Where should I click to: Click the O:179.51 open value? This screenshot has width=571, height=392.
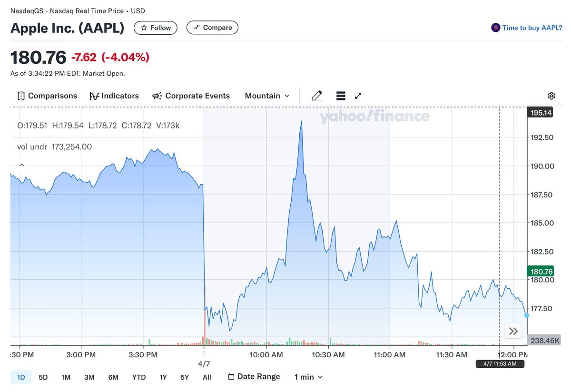pos(32,126)
